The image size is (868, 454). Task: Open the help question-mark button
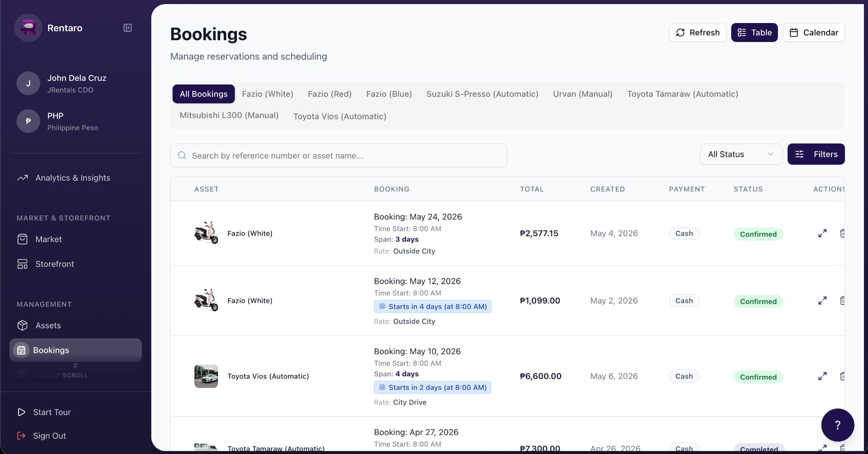pyautogui.click(x=837, y=425)
